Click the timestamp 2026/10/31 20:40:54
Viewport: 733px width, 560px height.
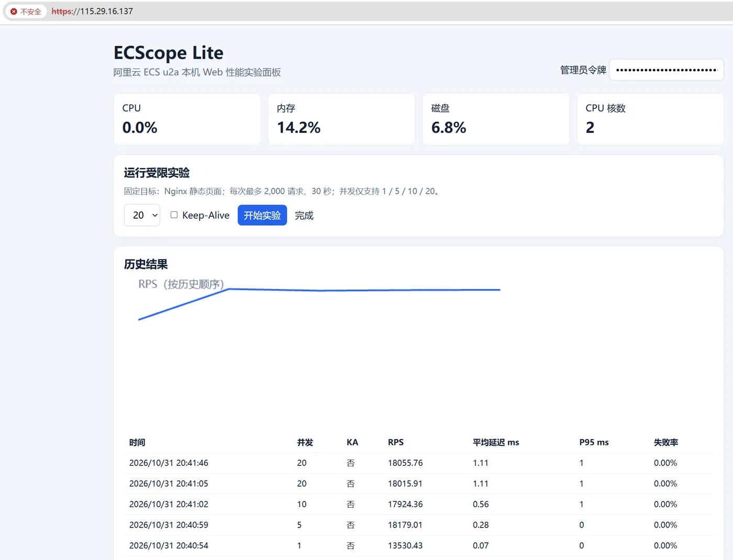pos(169,546)
